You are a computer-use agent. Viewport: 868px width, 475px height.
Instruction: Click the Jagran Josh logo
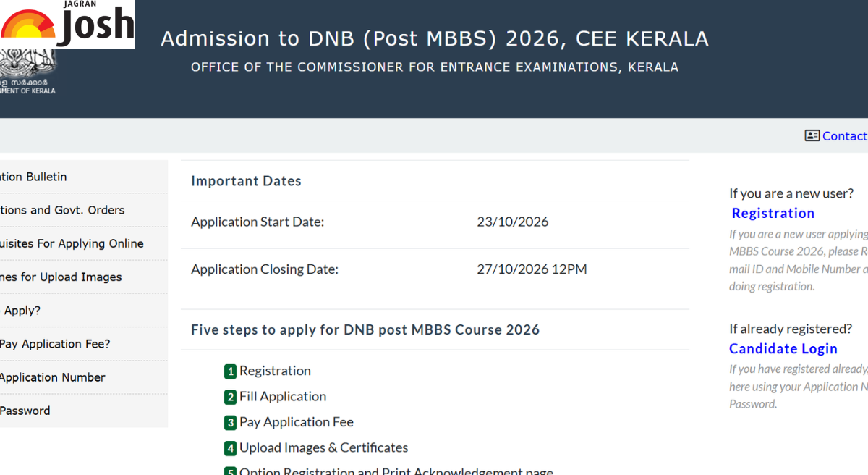pos(67,25)
